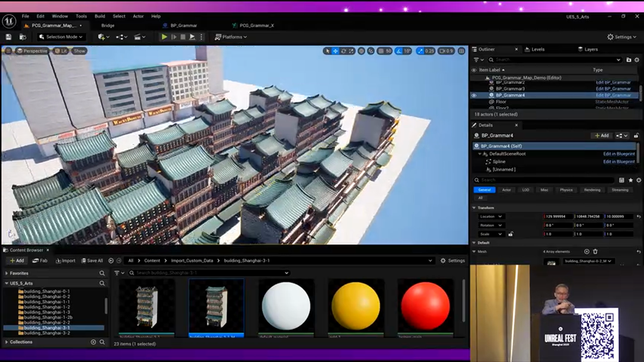Click the lock icon in Details panel
Screen dimensions: 644x362
pyautogui.click(x=636, y=135)
